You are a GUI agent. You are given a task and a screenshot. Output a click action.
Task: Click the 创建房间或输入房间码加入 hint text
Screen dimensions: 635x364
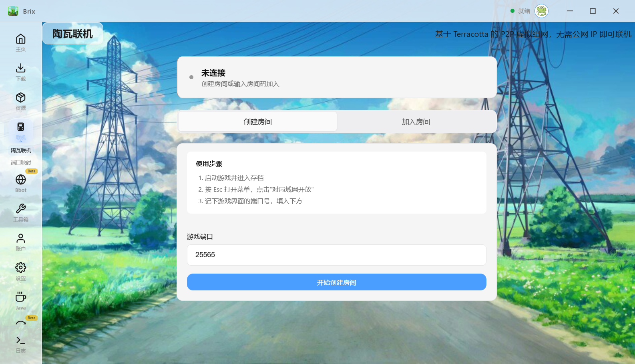click(240, 84)
